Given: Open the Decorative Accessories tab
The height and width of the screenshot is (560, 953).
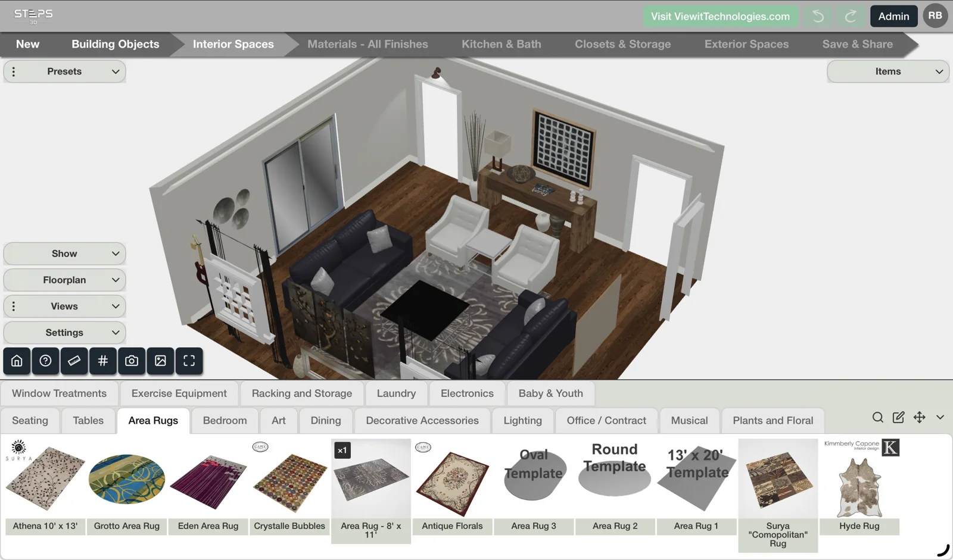Looking at the screenshot, I should (422, 421).
